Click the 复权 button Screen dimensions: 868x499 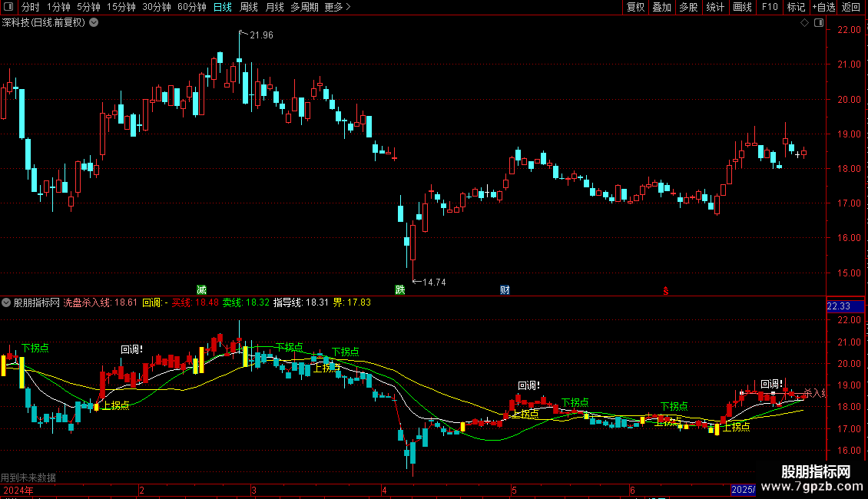click(635, 7)
